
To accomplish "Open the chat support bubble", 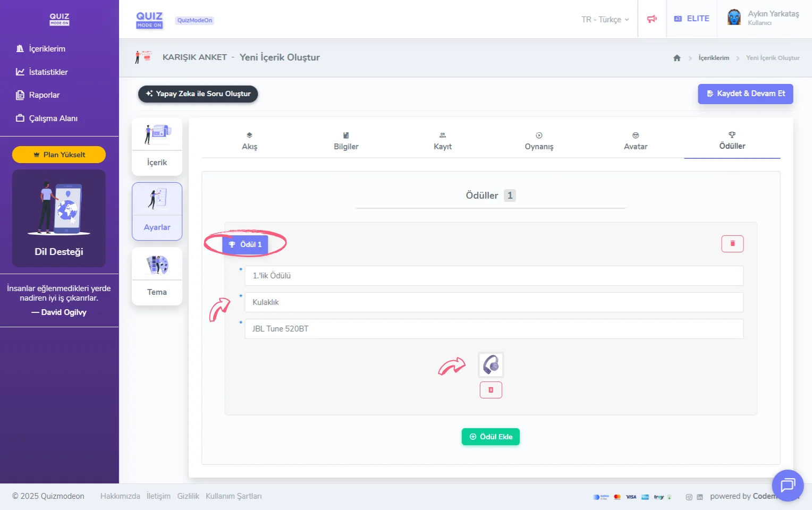I will (x=787, y=485).
